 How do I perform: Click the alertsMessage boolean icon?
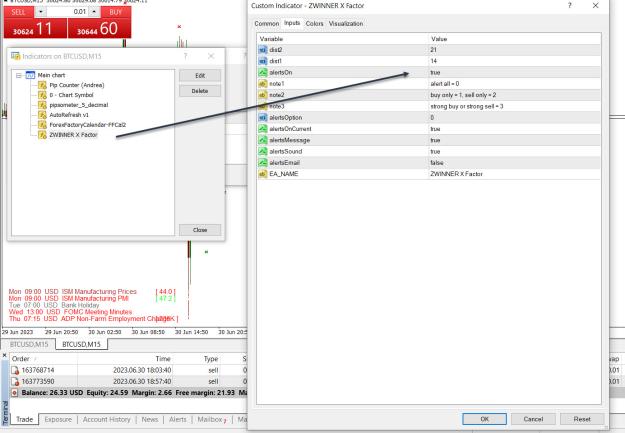pyautogui.click(x=263, y=140)
